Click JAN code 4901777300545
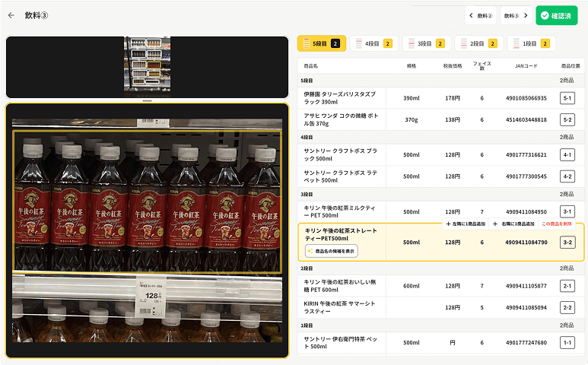This screenshot has height=365, width=588. (526, 176)
